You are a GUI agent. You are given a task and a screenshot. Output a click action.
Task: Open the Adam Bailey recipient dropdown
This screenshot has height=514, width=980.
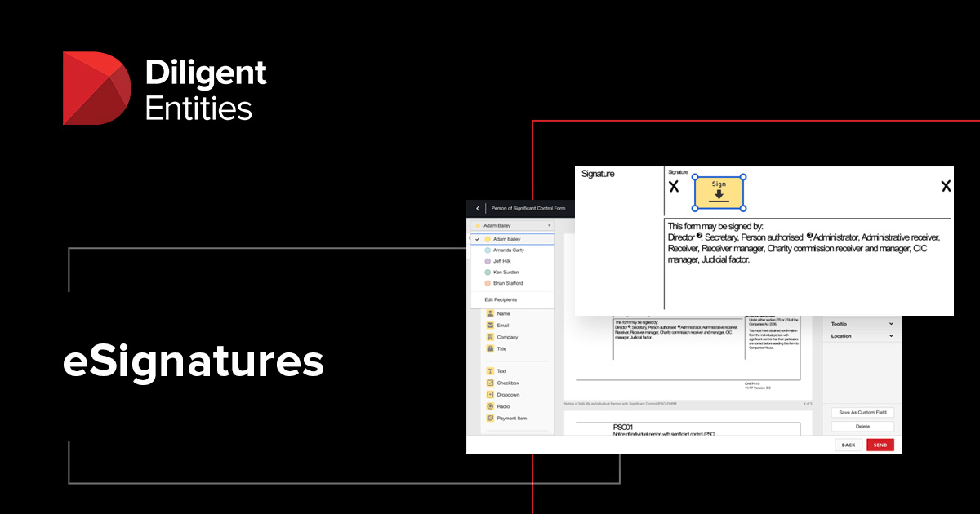pyautogui.click(x=512, y=225)
